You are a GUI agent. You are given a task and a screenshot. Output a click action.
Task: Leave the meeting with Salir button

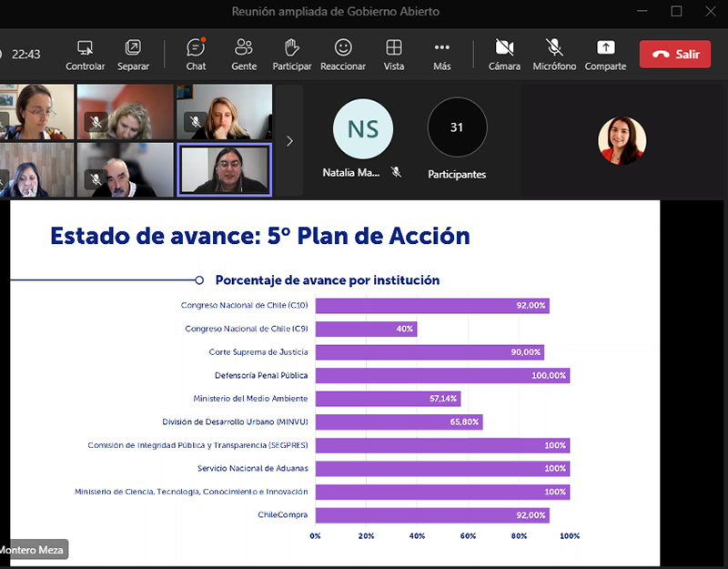(675, 55)
